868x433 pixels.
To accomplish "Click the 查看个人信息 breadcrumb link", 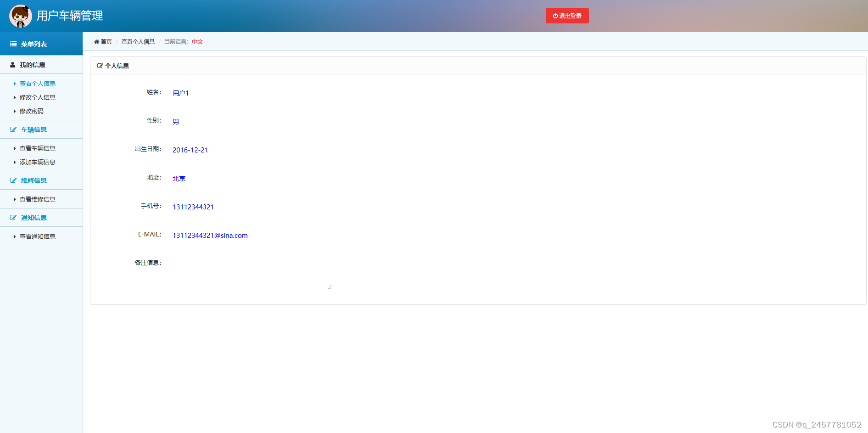I will coord(138,42).
